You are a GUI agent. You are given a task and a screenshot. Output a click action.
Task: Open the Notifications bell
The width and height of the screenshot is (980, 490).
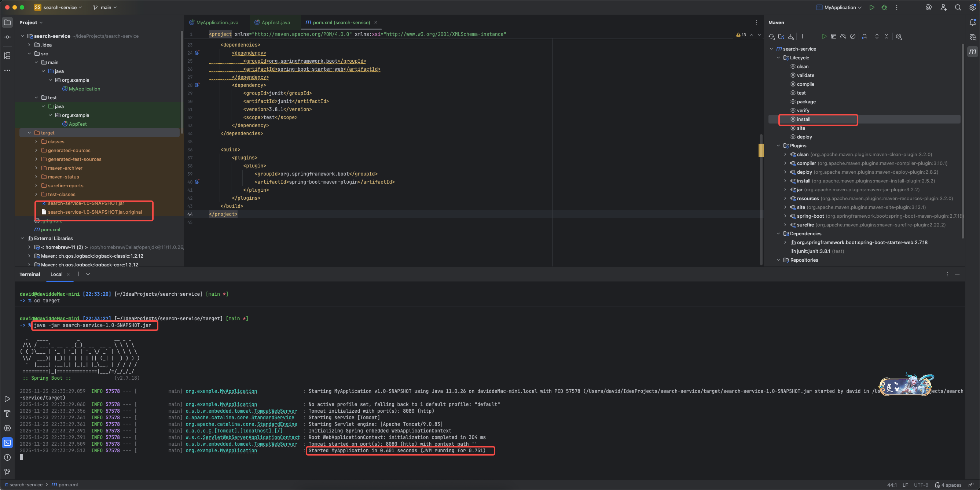pyautogui.click(x=973, y=22)
